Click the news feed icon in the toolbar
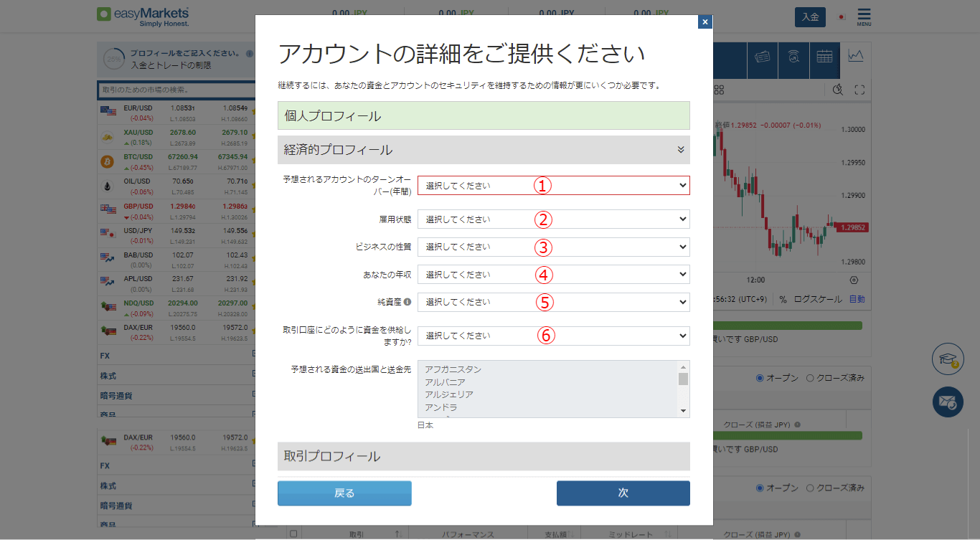Image resolution: width=980 pixels, height=540 pixels. [x=762, y=60]
